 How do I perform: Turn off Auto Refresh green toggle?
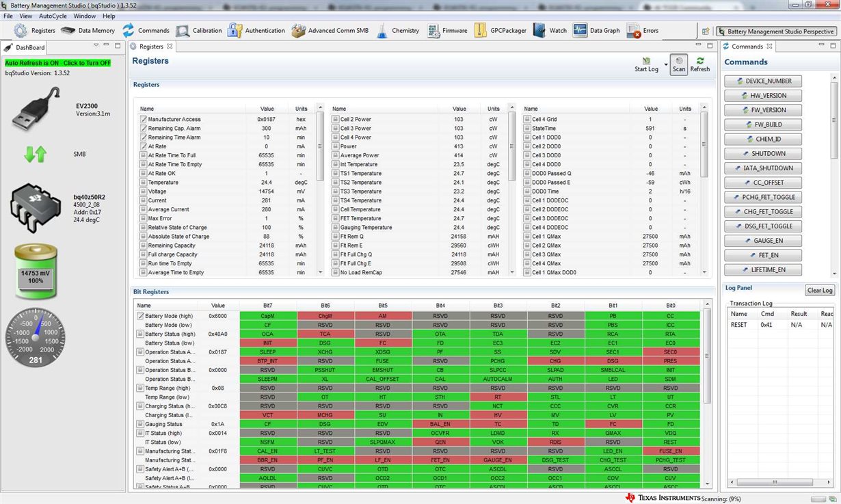tap(58, 63)
